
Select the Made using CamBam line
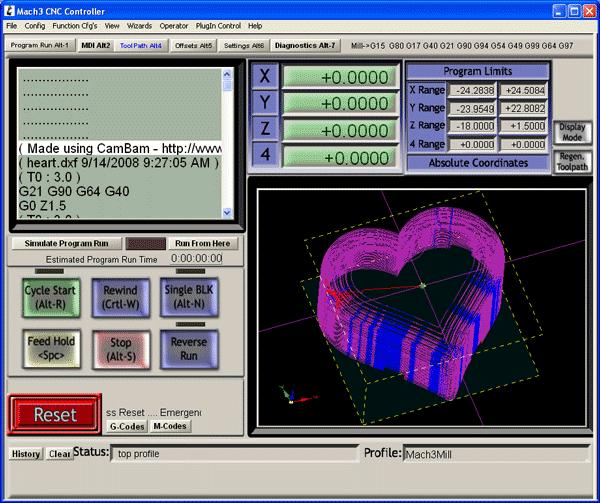point(120,148)
